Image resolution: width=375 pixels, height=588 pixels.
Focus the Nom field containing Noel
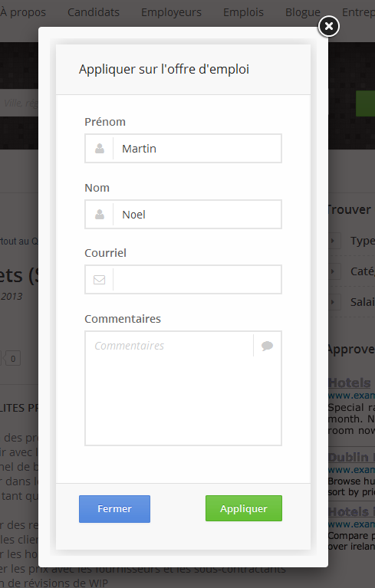pos(197,215)
